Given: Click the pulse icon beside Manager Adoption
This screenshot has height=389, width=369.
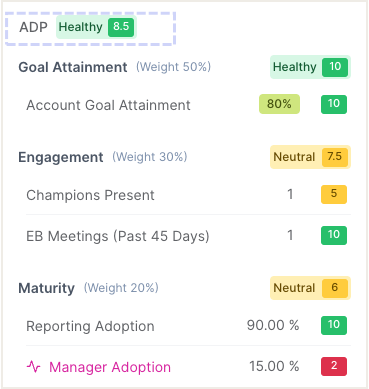Looking at the screenshot, I should tap(34, 367).
